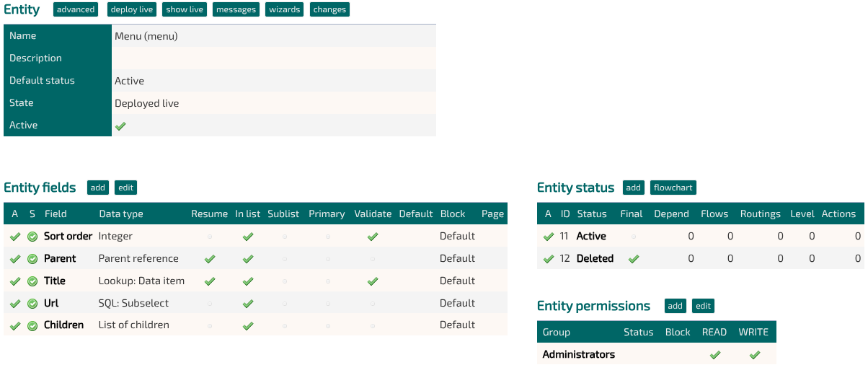The width and height of the screenshot is (868, 365).
Task: Toggle In list for Url field
Action: (248, 304)
